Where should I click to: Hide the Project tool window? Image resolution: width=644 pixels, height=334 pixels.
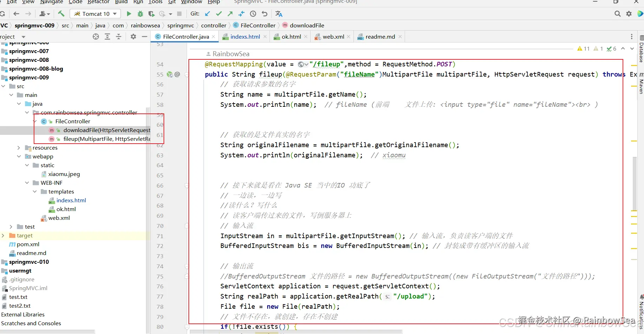pos(144,37)
